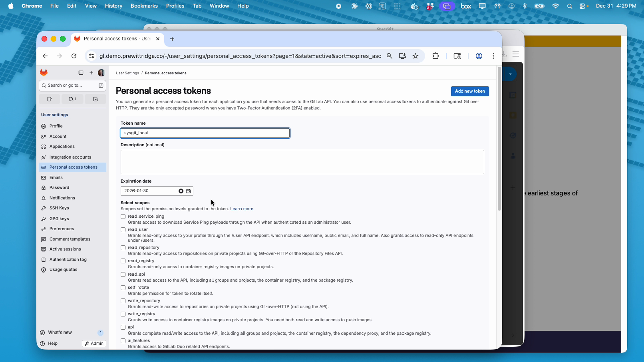Bookmark the page with the star icon

click(415, 56)
